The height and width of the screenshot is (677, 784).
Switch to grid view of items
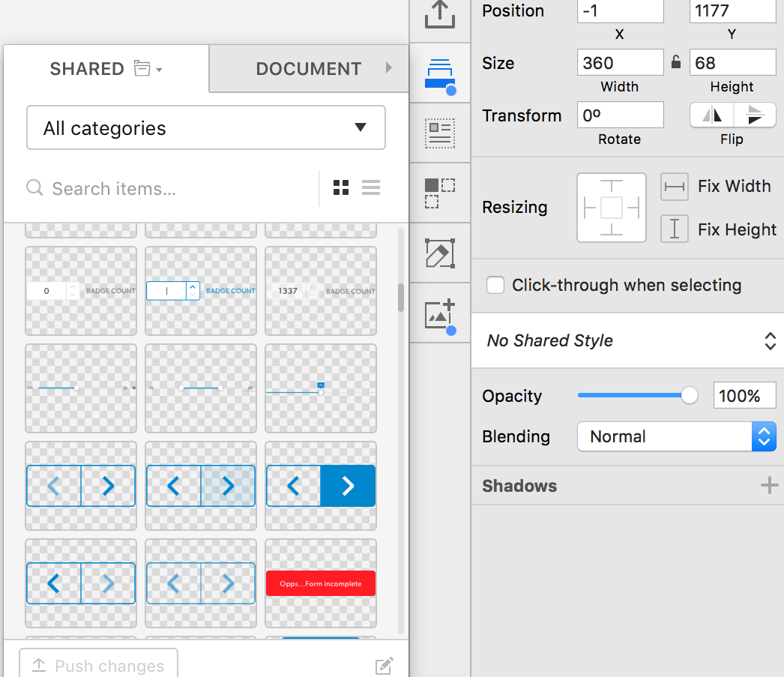(341, 188)
